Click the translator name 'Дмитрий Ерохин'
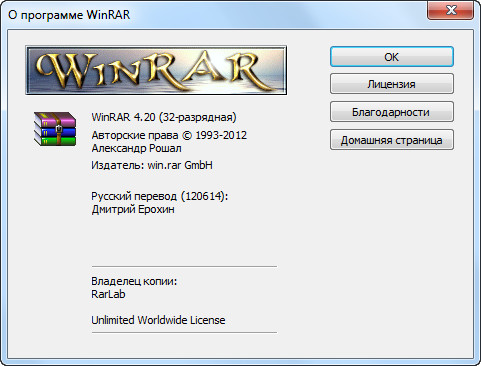 click(133, 209)
